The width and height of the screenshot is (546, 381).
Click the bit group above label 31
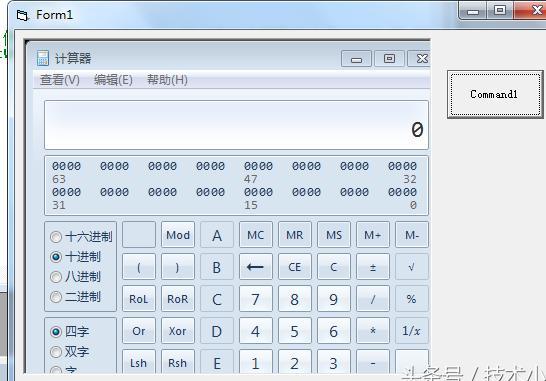67,192
